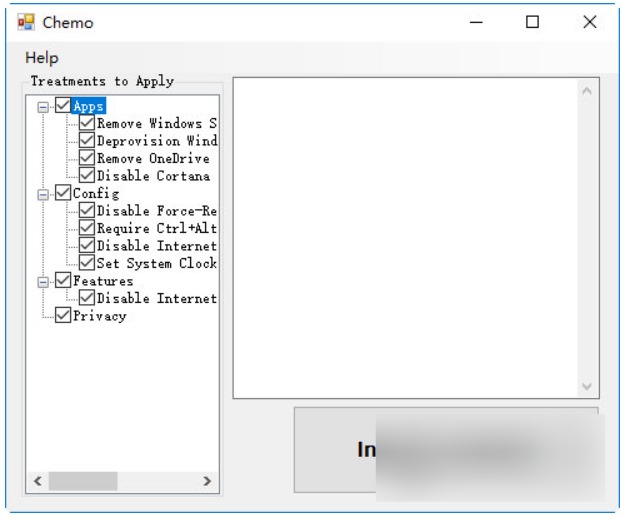
Task: Click the large button starting with In
Action: (x=446, y=450)
